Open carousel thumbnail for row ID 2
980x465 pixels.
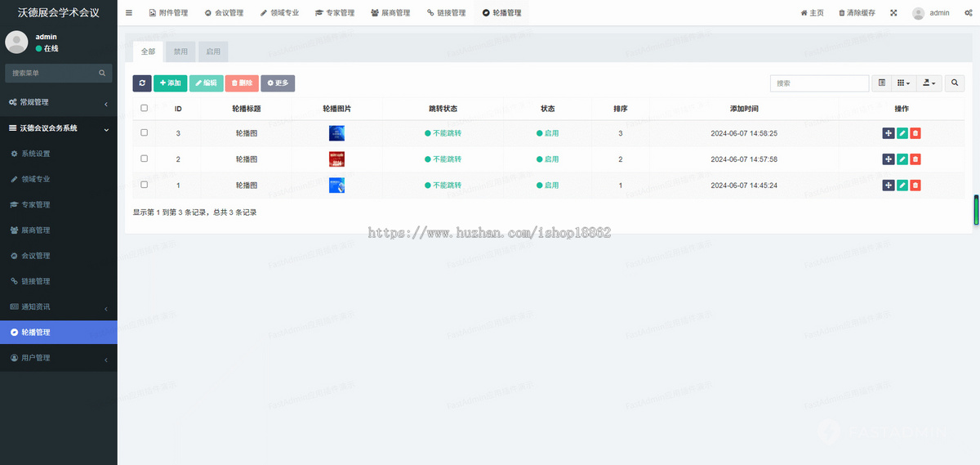click(336, 159)
